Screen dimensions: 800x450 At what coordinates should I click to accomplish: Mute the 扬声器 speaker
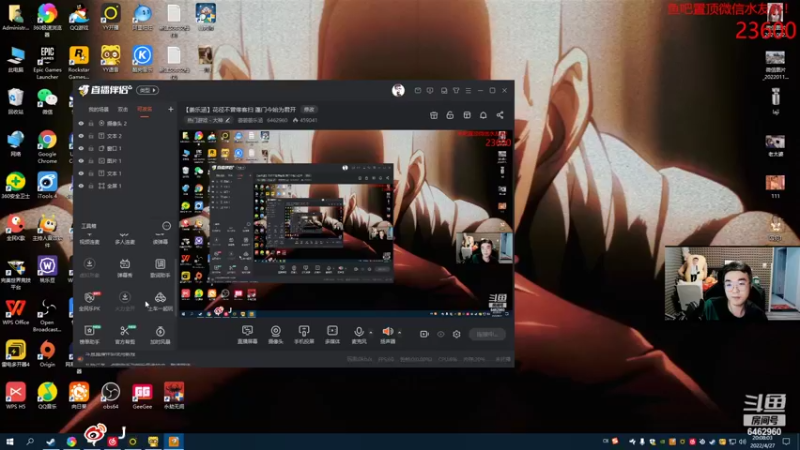387,334
